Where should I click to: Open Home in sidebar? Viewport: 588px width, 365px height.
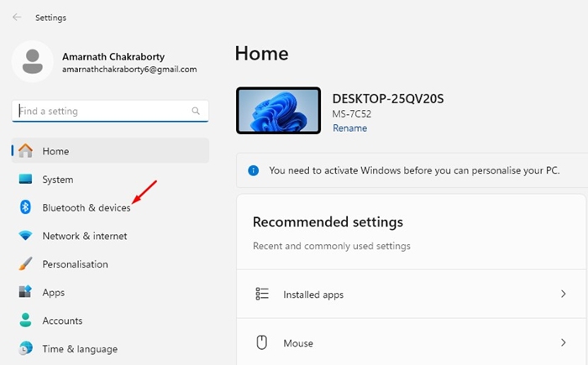(110, 151)
